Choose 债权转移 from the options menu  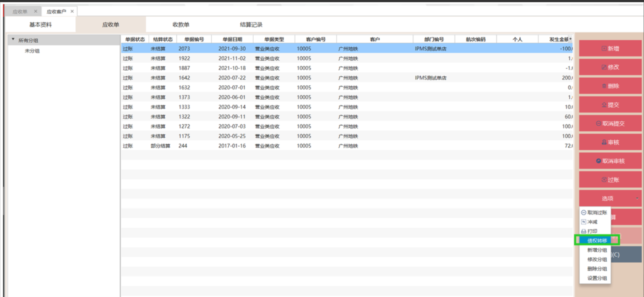click(x=597, y=240)
